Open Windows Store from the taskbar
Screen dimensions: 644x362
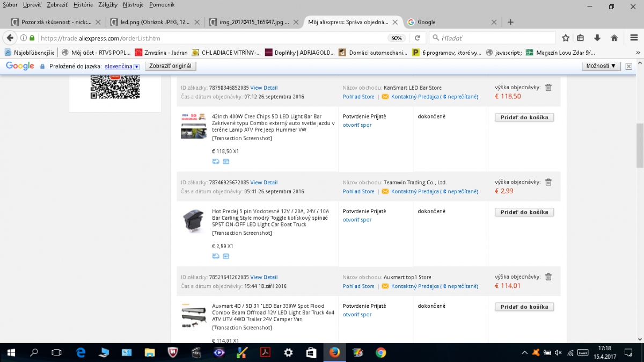(x=311, y=353)
